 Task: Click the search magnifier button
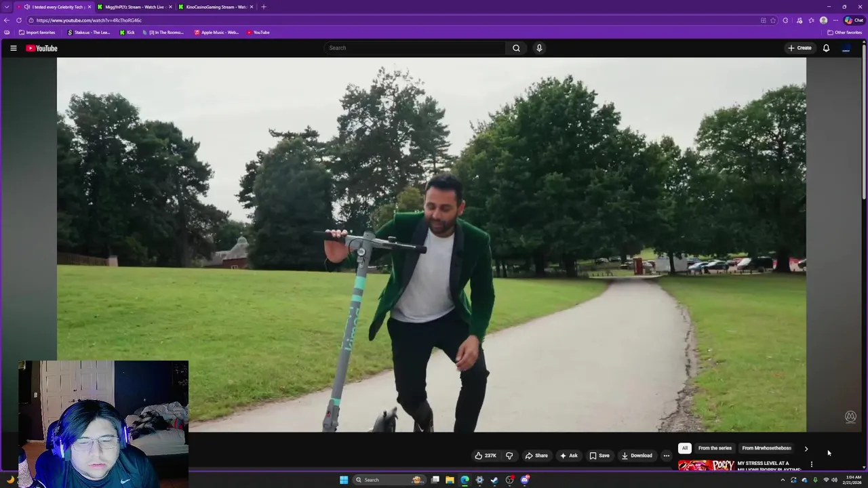516,48
